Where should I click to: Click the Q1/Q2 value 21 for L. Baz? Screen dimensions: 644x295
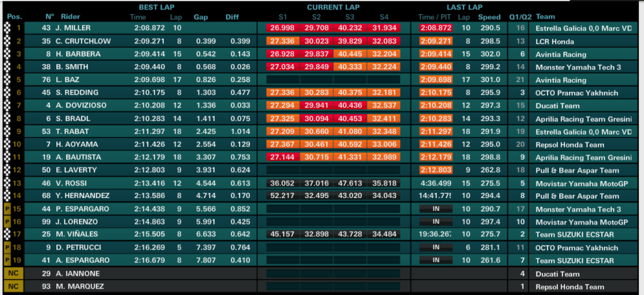(x=521, y=80)
